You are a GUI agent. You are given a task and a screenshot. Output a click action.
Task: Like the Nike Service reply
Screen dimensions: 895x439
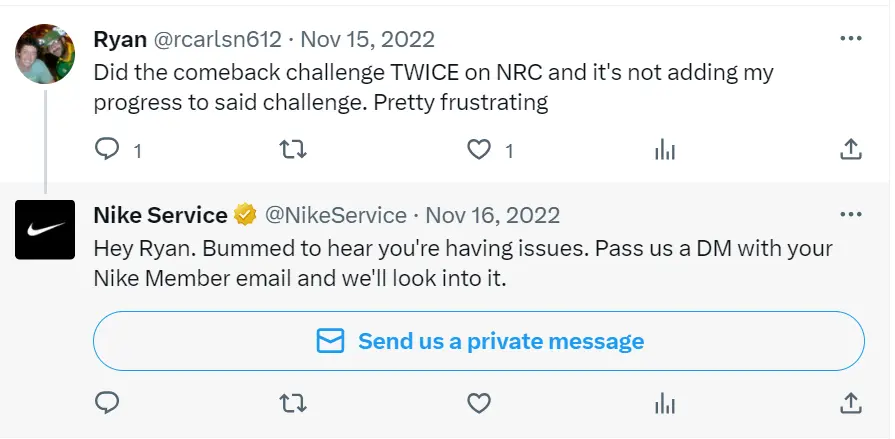tap(480, 403)
